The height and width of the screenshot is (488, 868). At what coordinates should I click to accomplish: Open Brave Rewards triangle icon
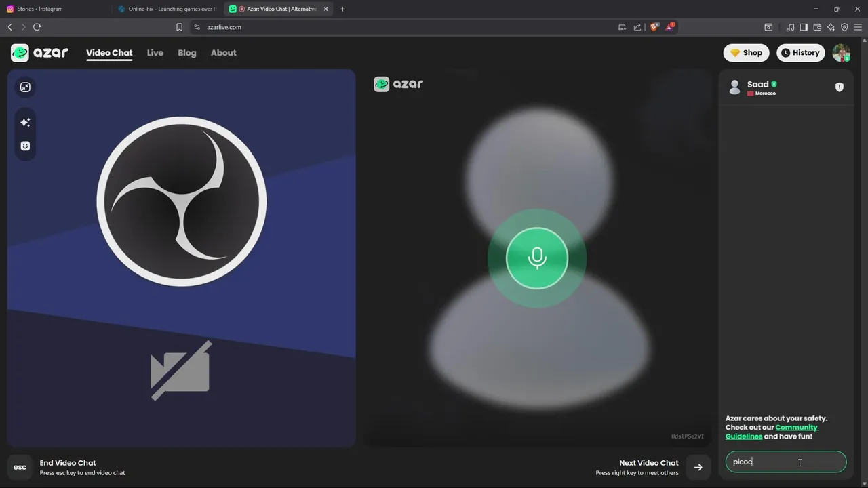click(x=671, y=27)
